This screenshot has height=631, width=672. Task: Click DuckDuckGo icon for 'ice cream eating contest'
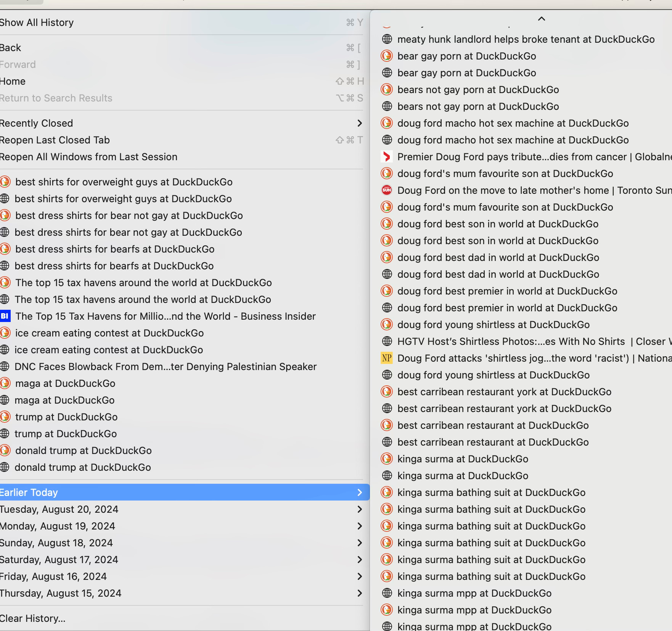point(5,333)
